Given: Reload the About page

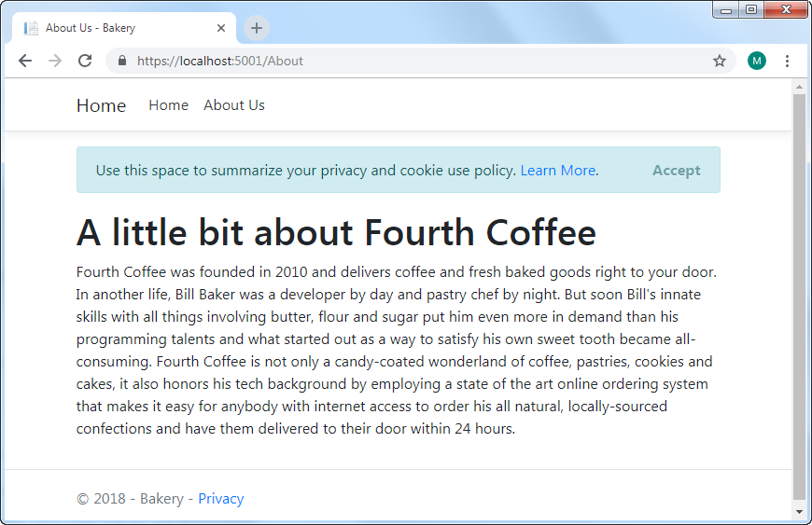Looking at the screenshot, I should click(x=85, y=61).
